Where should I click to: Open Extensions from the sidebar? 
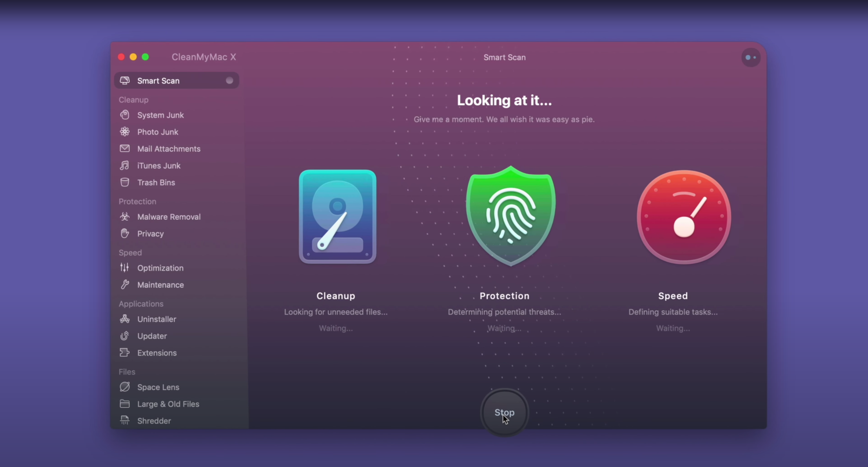(157, 353)
